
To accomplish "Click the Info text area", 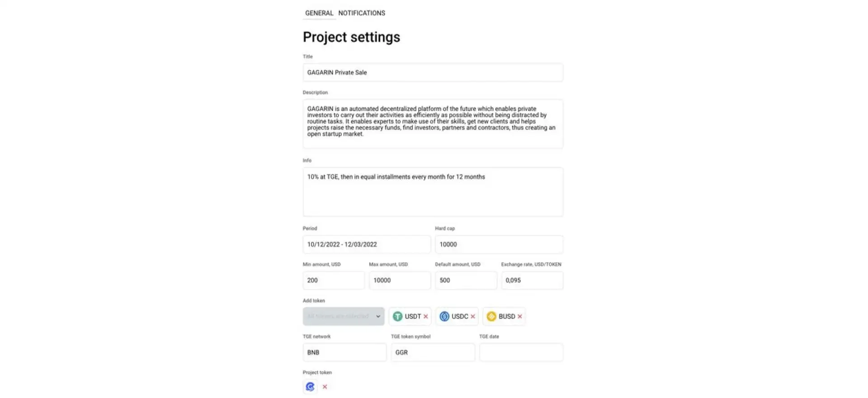I will pyautogui.click(x=433, y=192).
